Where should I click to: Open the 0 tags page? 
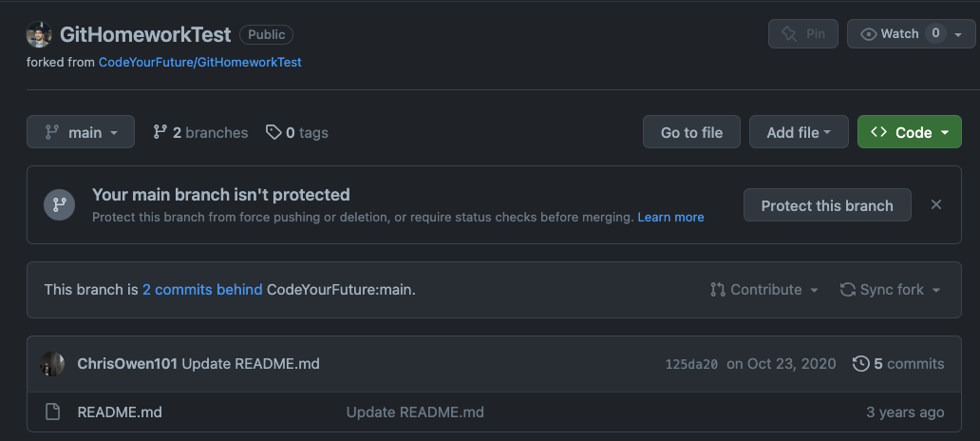[297, 132]
